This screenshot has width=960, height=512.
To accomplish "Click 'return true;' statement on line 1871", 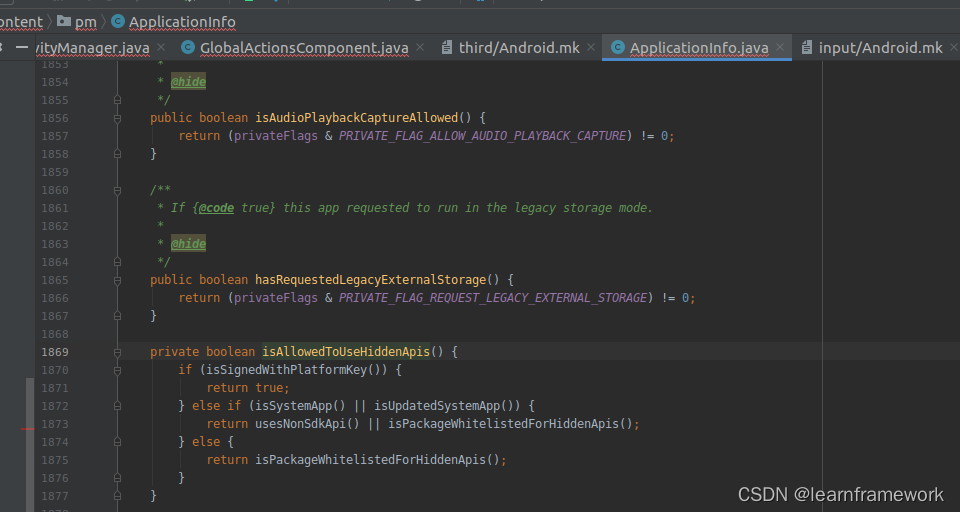I will click(248, 388).
